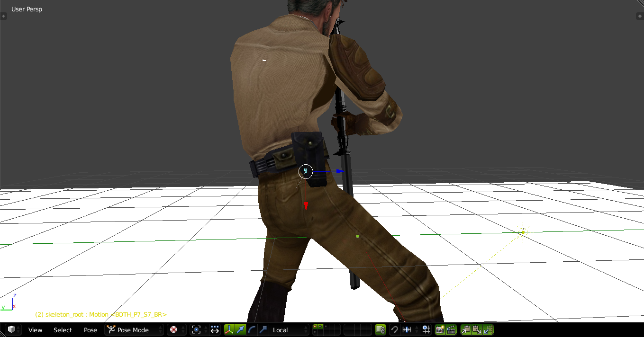Enable the scale manipulator icon
This screenshot has width=644, height=337.
coord(263,330)
